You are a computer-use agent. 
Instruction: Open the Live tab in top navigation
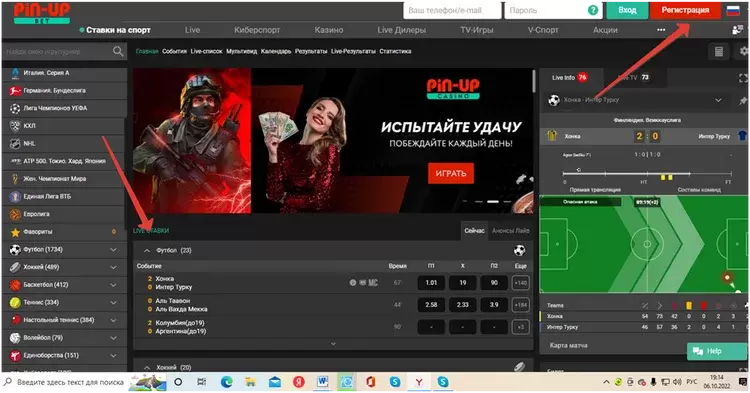(192, 30)
